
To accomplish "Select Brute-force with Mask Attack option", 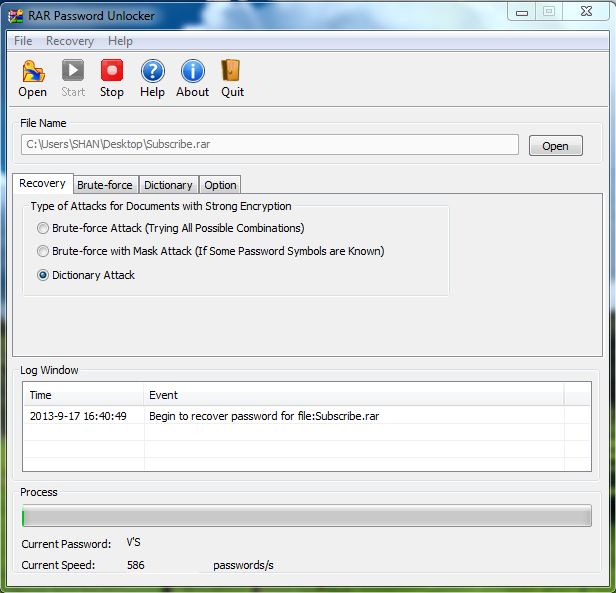I will click(x=43, y=251).
